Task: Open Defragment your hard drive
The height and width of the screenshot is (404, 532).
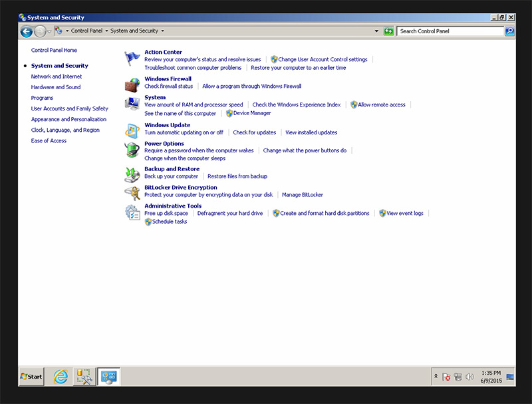Action: tap(230, 213)
